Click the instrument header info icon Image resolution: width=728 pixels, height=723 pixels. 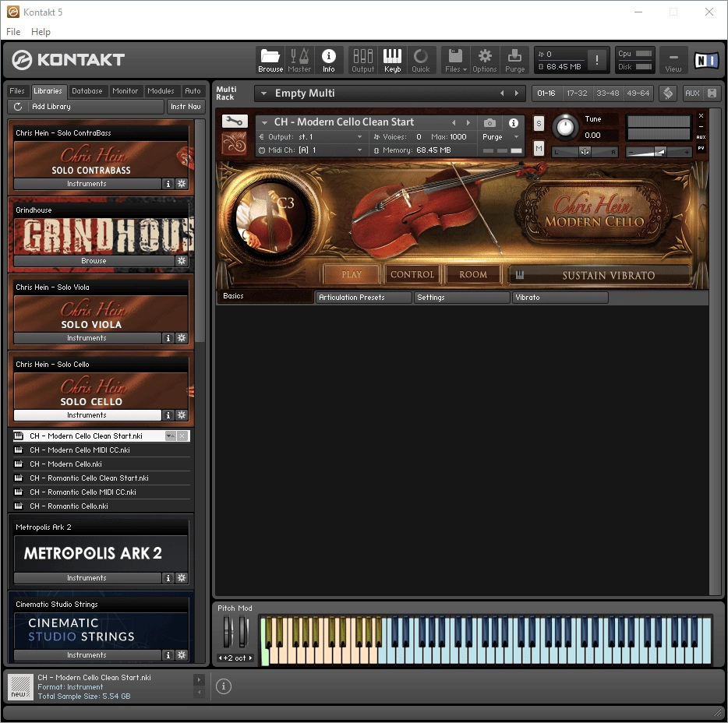click(513, 123)
